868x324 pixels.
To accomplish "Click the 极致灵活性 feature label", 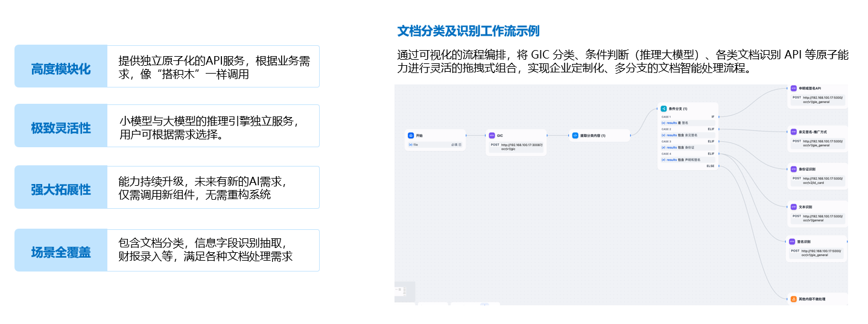I will (x=61, y=128).
